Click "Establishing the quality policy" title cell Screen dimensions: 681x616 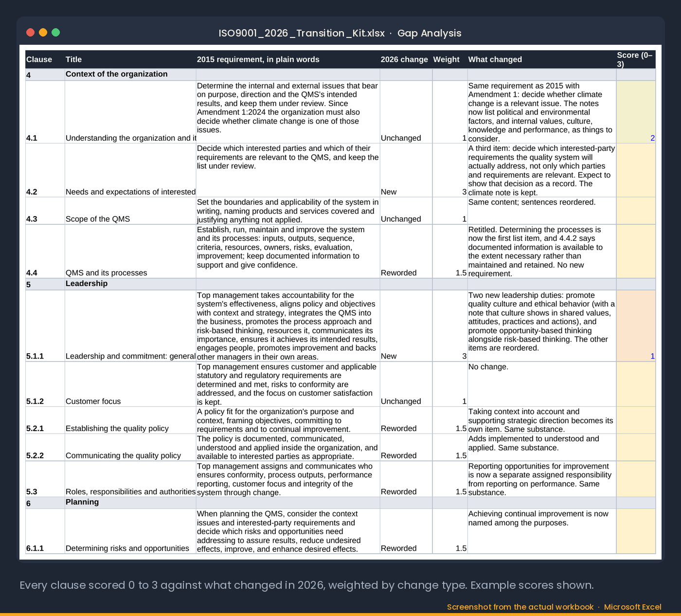[130, 420]
